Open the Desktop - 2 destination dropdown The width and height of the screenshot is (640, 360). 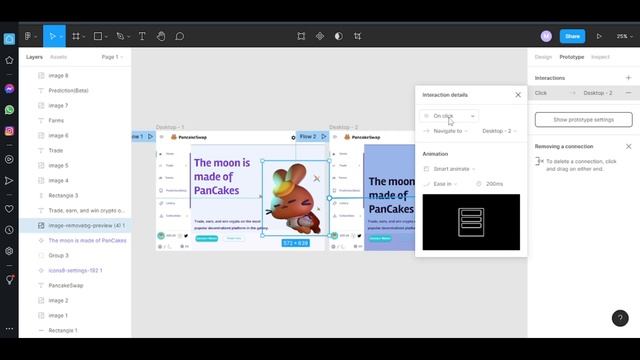(x=500, y=131)
